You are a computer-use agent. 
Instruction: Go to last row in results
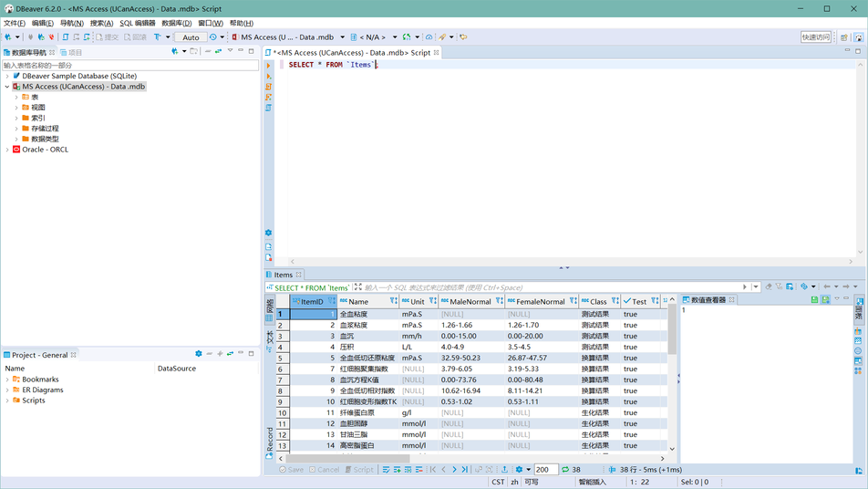(465, 470)
